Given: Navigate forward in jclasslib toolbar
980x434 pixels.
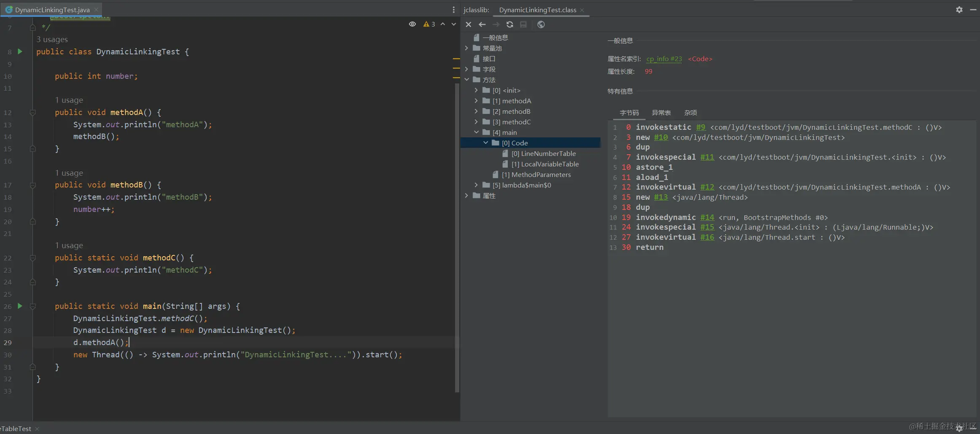Looking at the screenshot, I should pos(496,24).
